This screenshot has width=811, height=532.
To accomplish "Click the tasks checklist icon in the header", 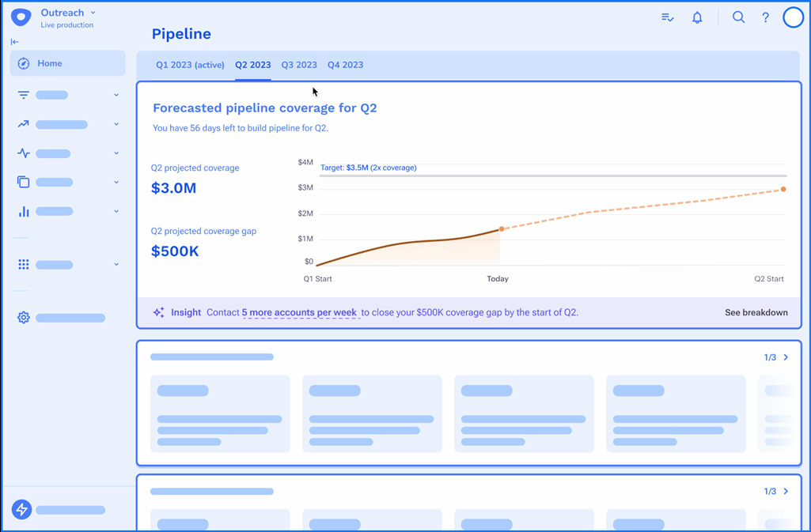I will click(667, 17).
